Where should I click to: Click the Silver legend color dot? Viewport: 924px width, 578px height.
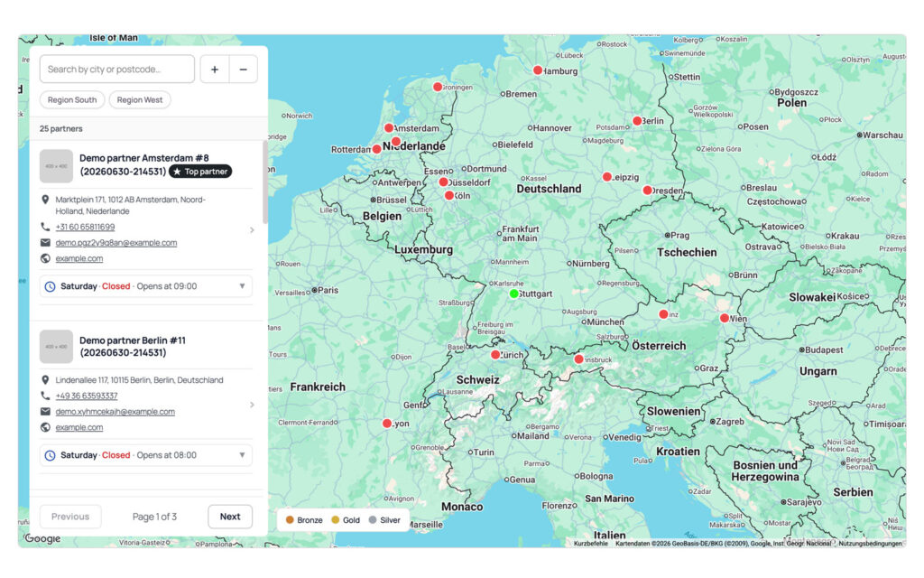(373, 519)
